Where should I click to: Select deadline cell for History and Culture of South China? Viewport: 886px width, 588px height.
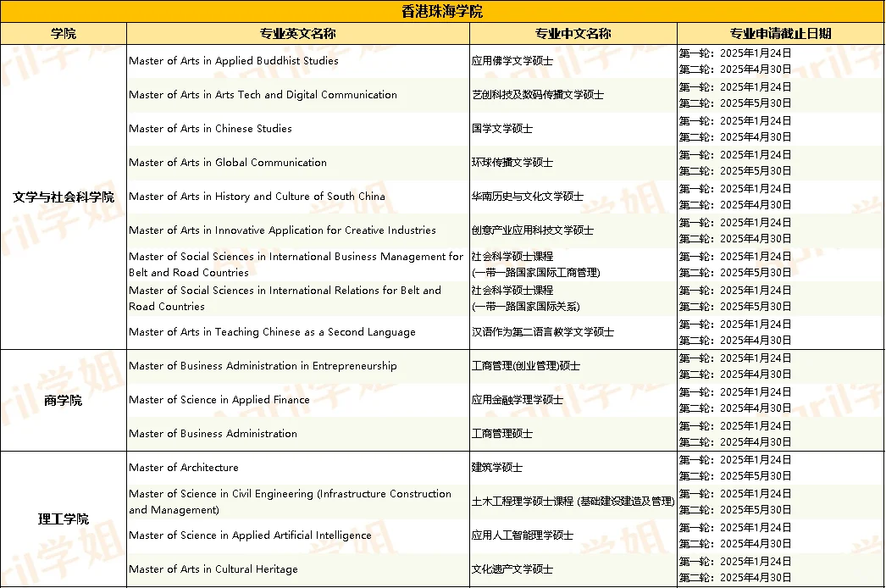pyautogui.click(x=780, y=197)
